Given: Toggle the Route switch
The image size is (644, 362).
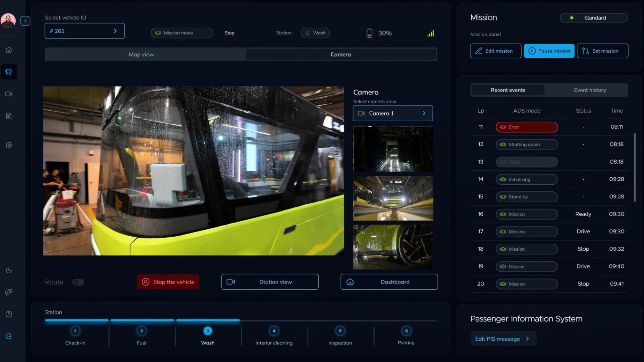Looking at the screenshot, I should click(78, 282).
